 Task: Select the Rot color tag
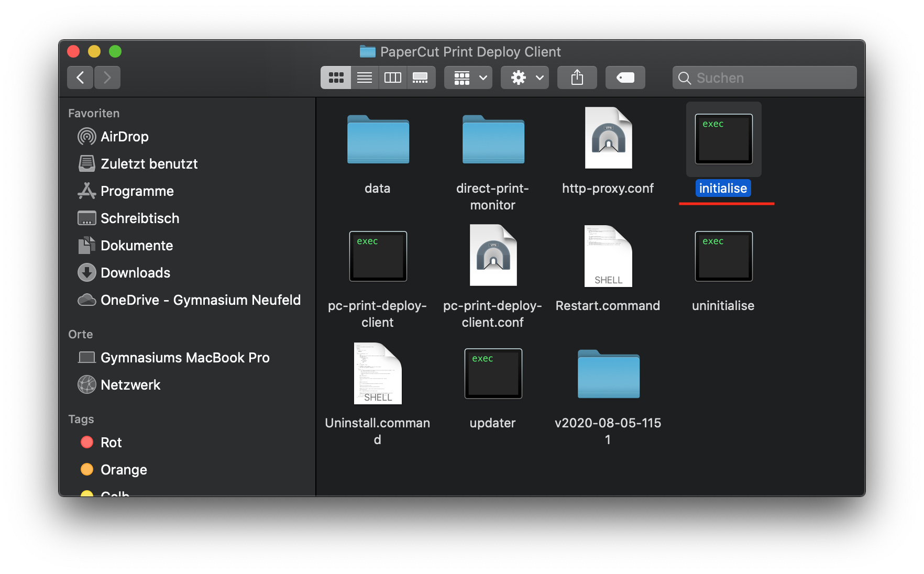(111, 443)
